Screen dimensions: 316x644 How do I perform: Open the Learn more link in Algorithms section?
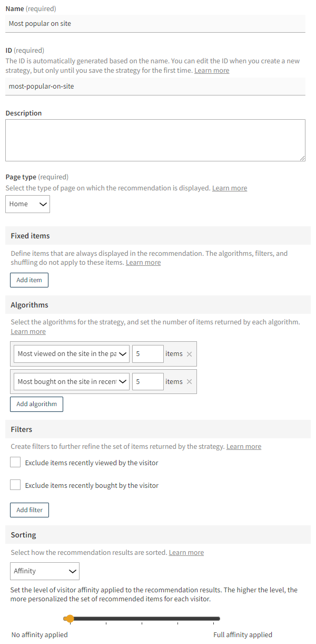click(28, 331)
